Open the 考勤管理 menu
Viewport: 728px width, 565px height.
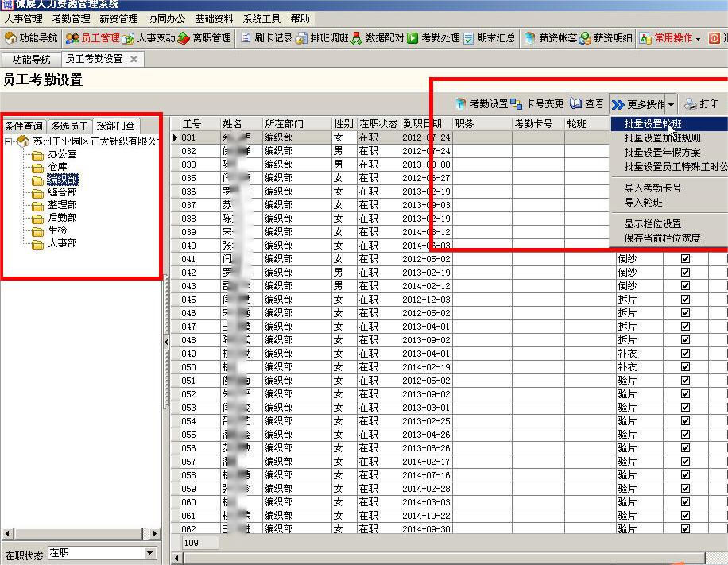[x=71, y=18]
